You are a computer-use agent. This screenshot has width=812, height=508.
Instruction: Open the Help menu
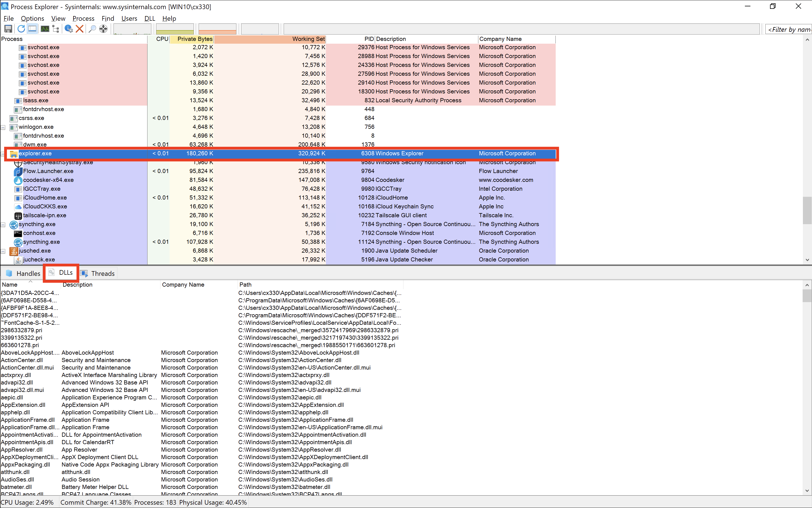[x=169, y=19]
